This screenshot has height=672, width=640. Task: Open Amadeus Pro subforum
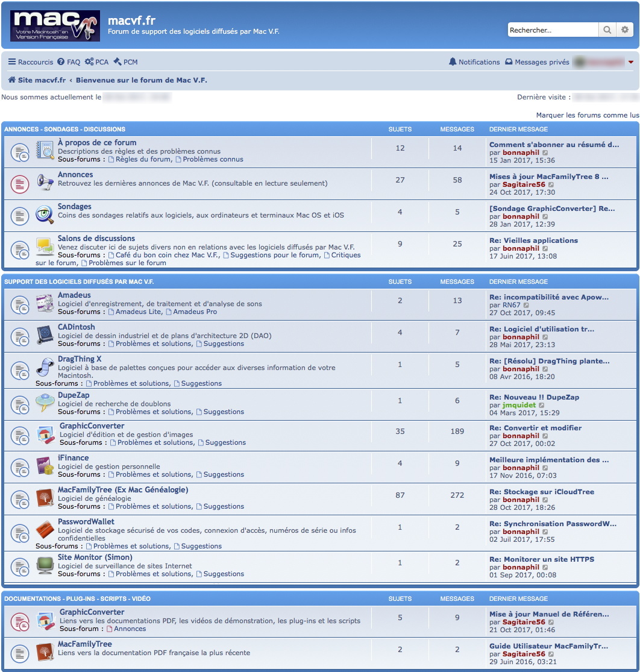pos(191,312)
